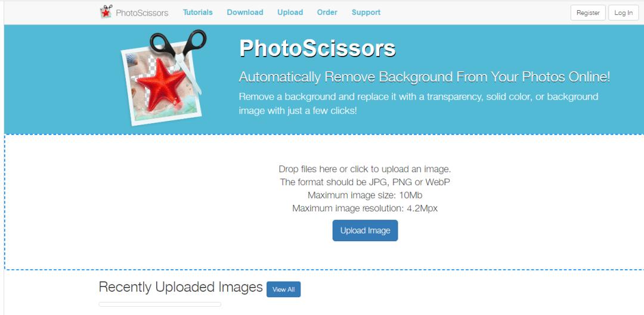Select the Order nav link
This screenshot has width=644, height=315.
[327, 13]
